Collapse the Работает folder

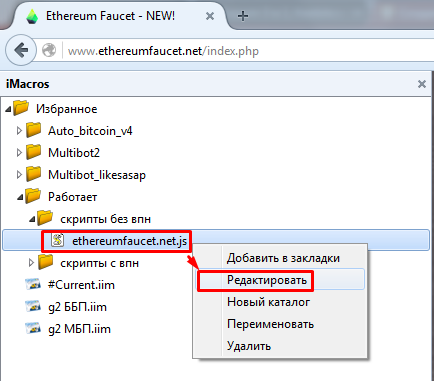click(x=20, y=197)
